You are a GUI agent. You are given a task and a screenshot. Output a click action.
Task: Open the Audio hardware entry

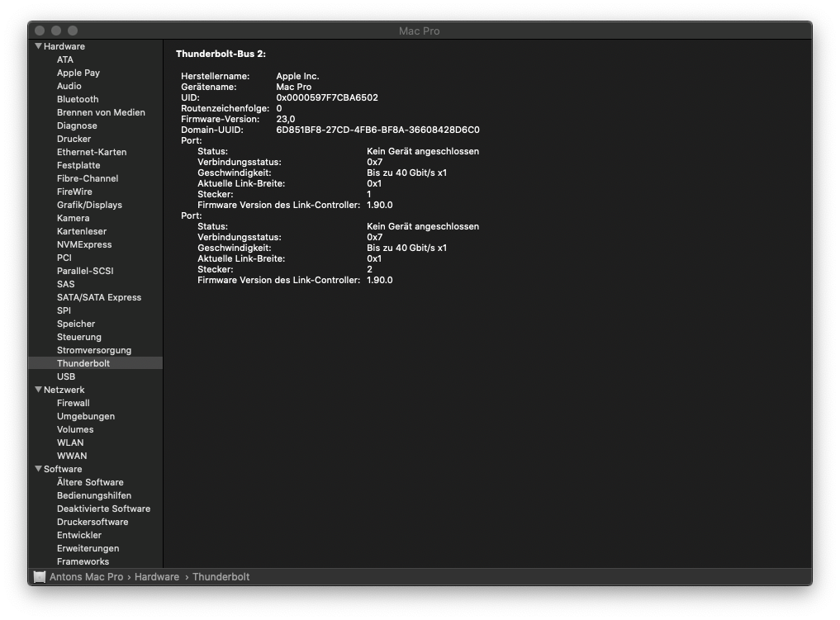point(69,86)
